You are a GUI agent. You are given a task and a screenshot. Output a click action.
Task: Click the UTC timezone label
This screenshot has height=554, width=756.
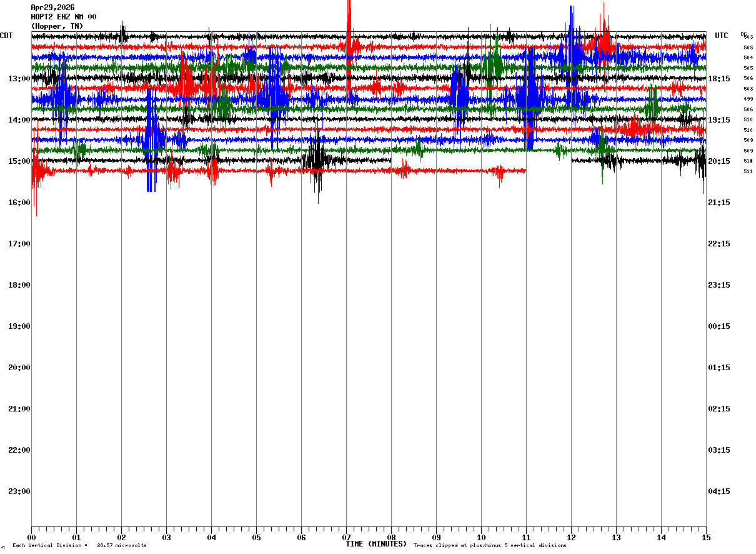pyautogui.click(x=722, y=36)
